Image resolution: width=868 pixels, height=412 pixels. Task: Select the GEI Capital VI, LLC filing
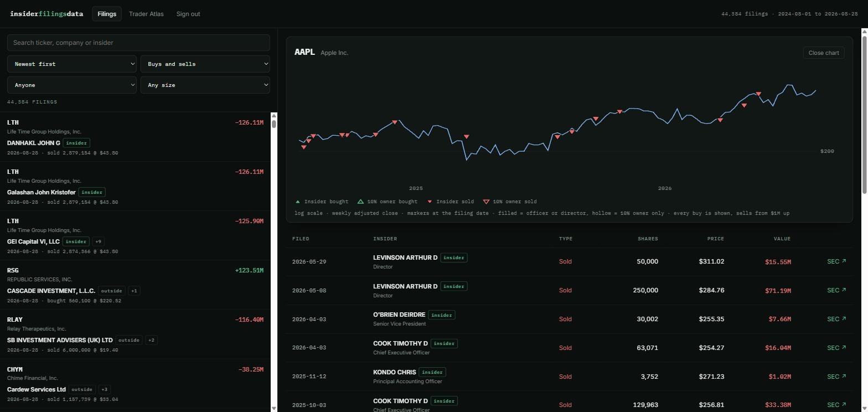(x=135, y=235)
